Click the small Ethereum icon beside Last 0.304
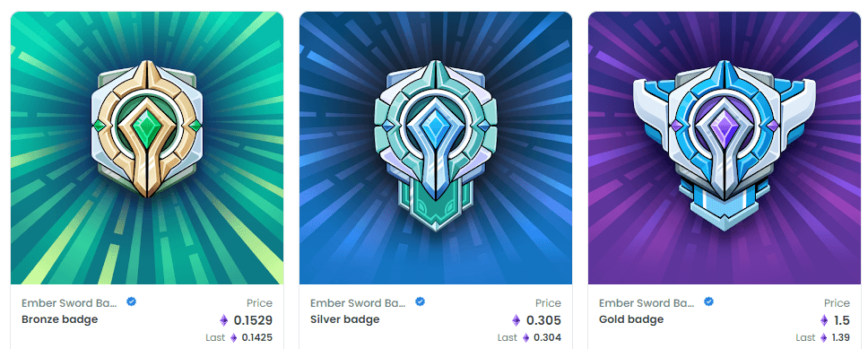The height and width of the screenshot is (349, 868). pyautogui.click(x=525, y=337)
